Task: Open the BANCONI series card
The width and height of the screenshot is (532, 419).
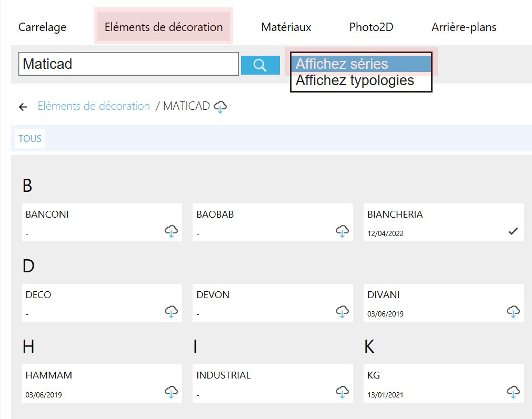Action: (x=102, y=222)
